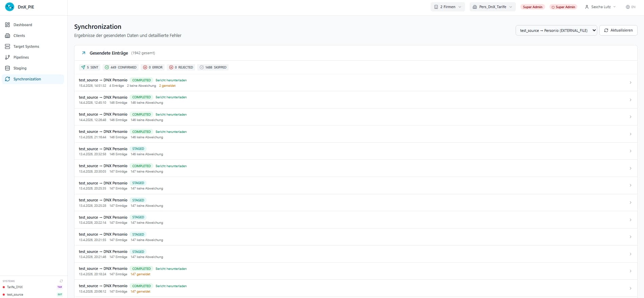The height and width of the screenshot is (298, 644).
Task: Expand the 15.4.2026 14:51:32 entry chevron
Action: click(x=630, y=82)
